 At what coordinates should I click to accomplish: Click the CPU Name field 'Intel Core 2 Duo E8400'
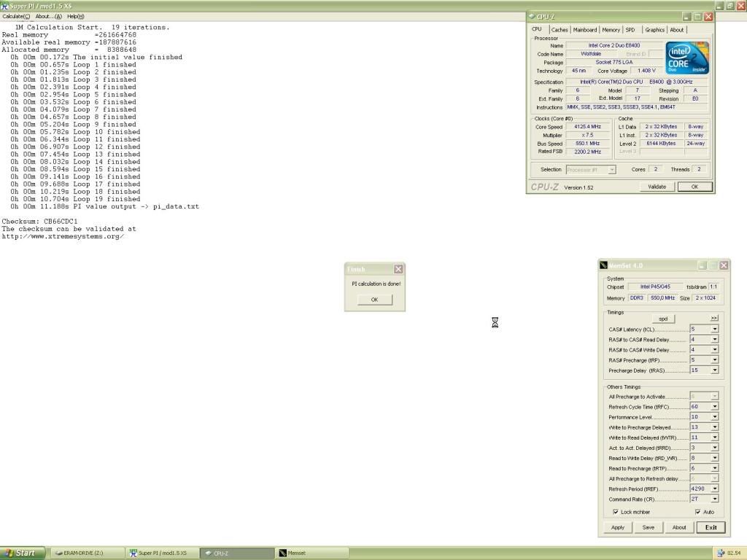click(x=614, y=45)
